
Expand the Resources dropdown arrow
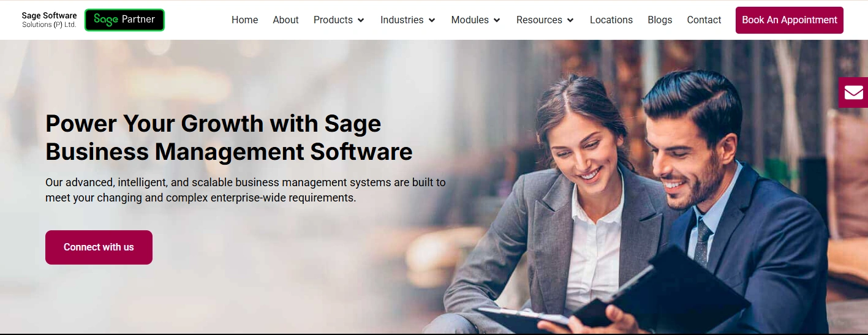click(x=570, y=20)
